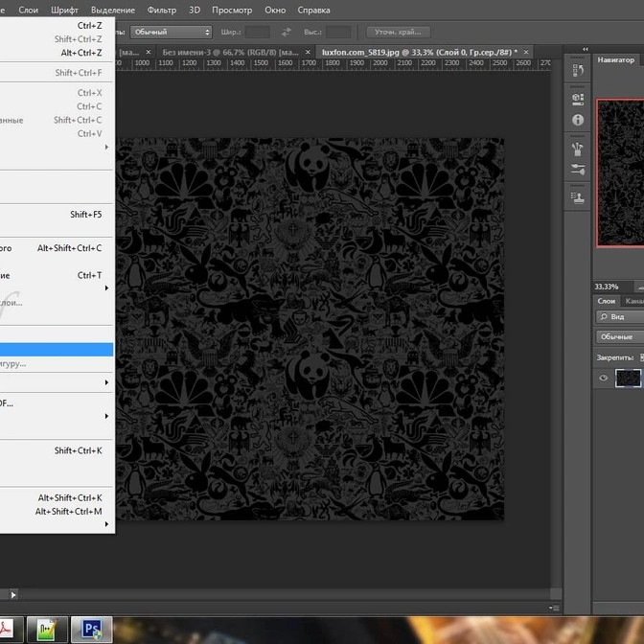The height and width of the screenshot is (644, 644).
Task: Choose the Ctrl+X cut entry
Action: (x=57, y=93)
